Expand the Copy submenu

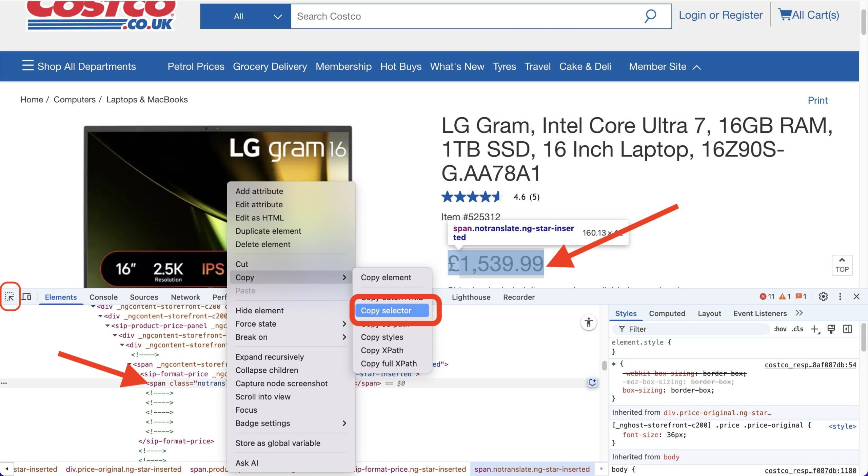pos(291,277)
